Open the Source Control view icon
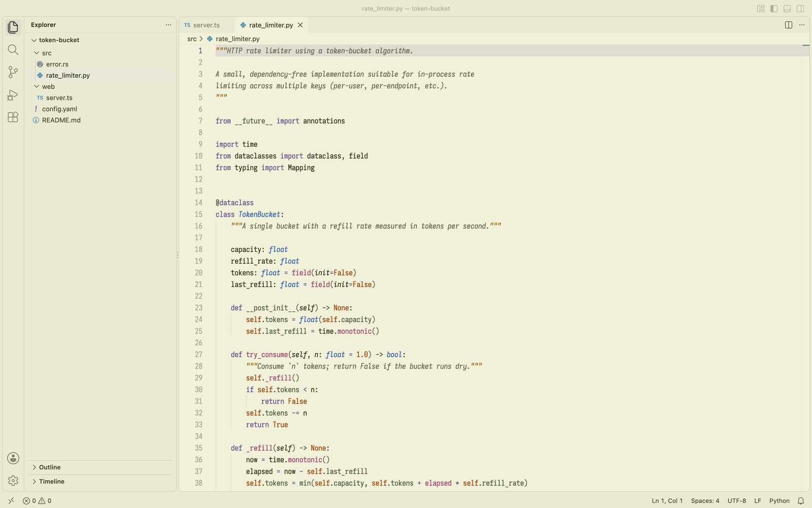Image resolution: width=812 pixels, height=508 pixels. (13, 72)
